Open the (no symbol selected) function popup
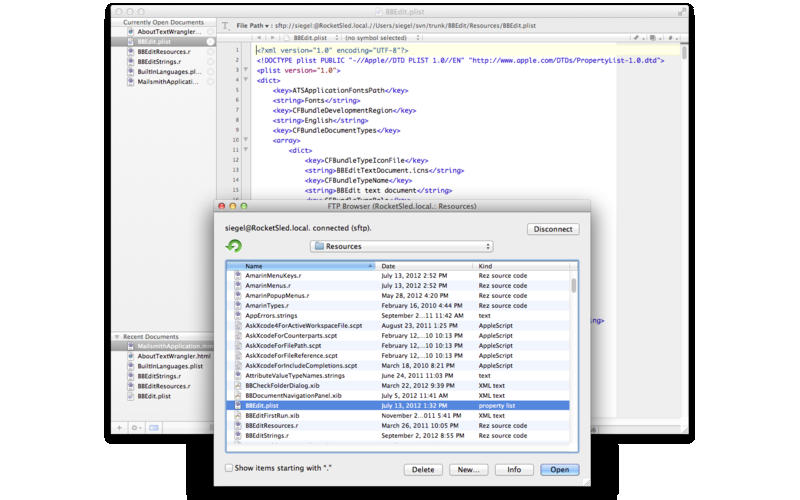Viewport: 800px width, 500px height. [x=382, y=38]
